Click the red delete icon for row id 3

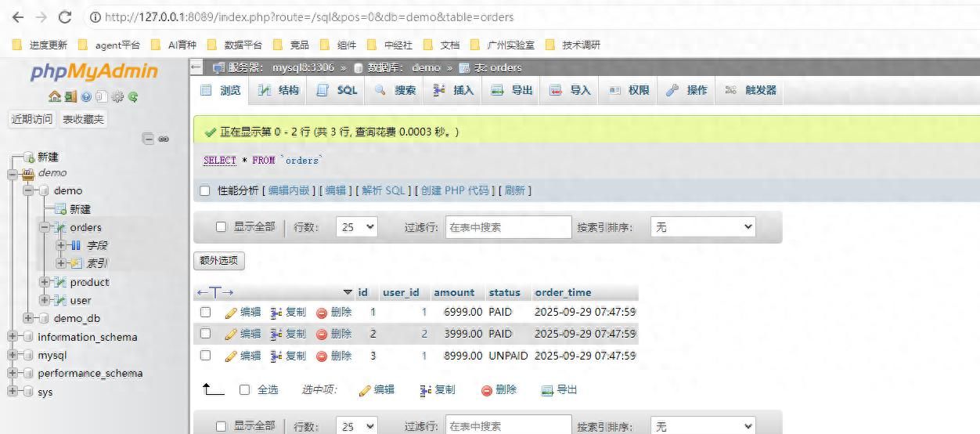(x=322, y=356)
